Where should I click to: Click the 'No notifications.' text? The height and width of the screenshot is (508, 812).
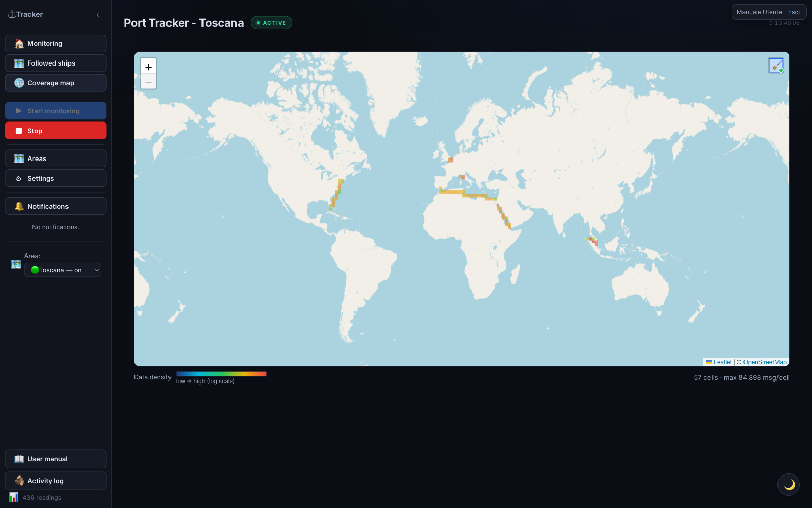click(55, 227)
